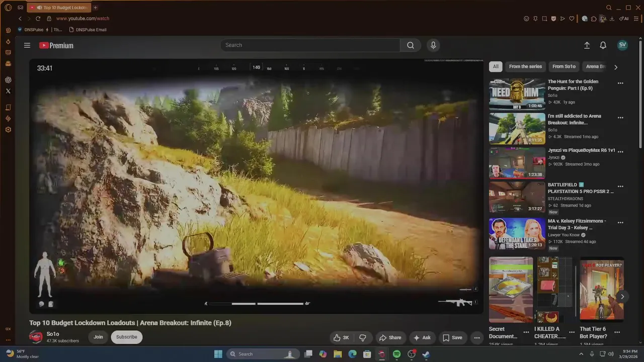Open options for Secret Document short
Screen dimensions: 644x362
click(526, 332)
